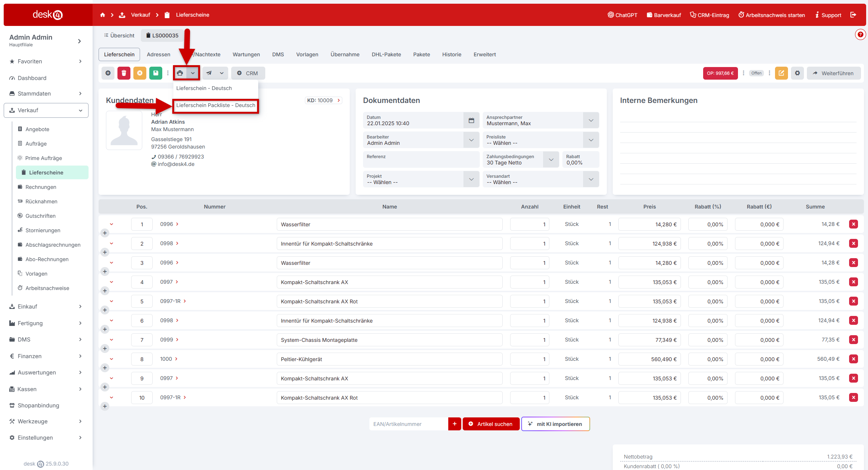This screenshot has width=868, height=470.
Task: Click the orange cancel circle icon
Action: click(x=140, y=73)
